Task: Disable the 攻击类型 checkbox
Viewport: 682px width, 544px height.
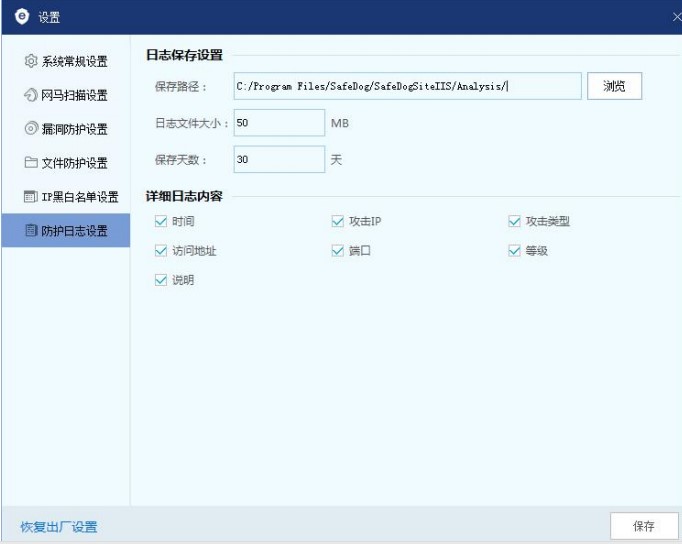Action: pyautogui.click(x=514, y=221)
